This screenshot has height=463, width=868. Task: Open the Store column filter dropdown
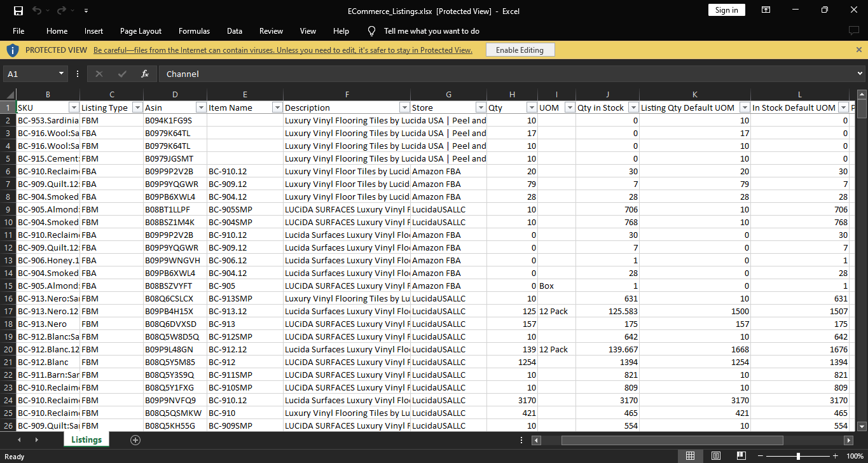(481, 107)
